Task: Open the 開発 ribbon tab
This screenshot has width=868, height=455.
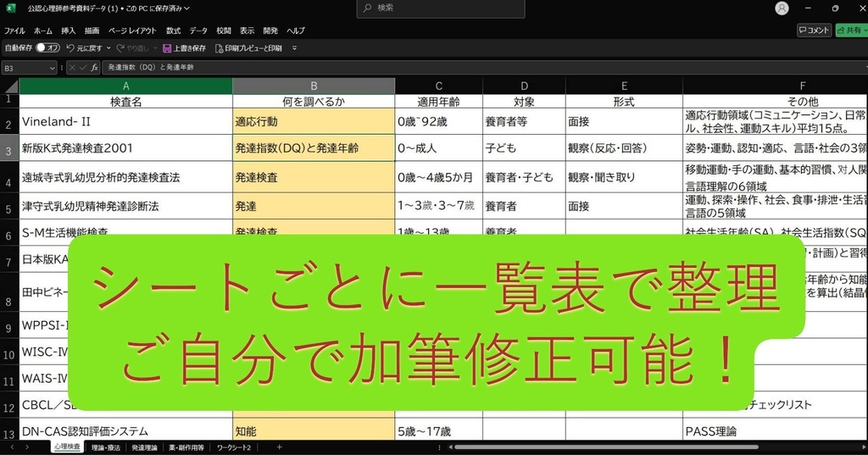Action: point(270,31)
